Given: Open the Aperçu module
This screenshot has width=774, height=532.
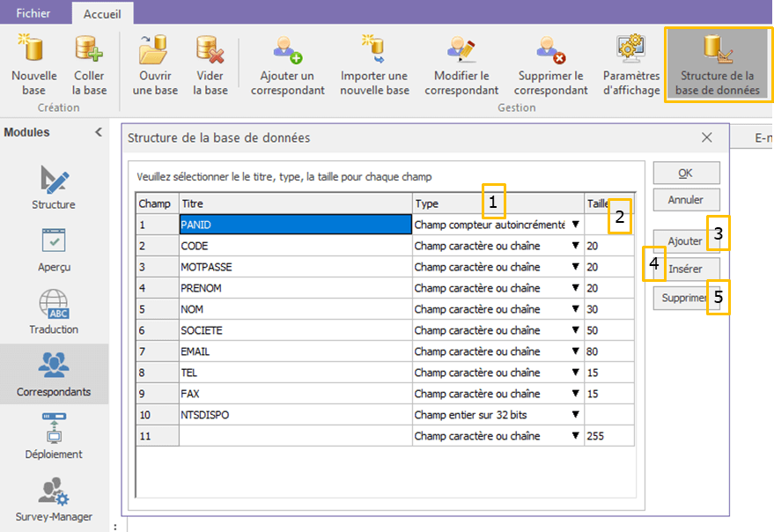Looking at the screenshot, I should [54, 250].
